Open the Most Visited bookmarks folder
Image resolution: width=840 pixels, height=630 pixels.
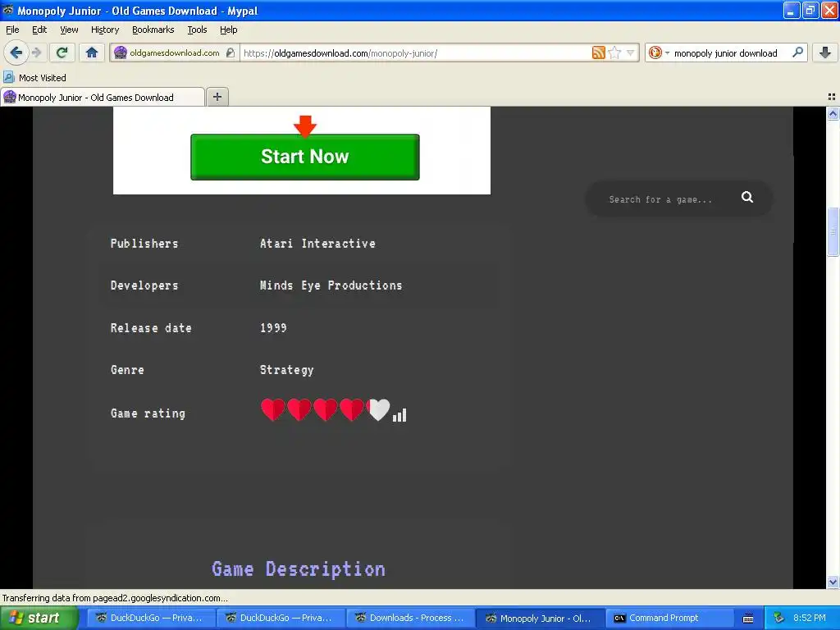click(x=35, y=78)
